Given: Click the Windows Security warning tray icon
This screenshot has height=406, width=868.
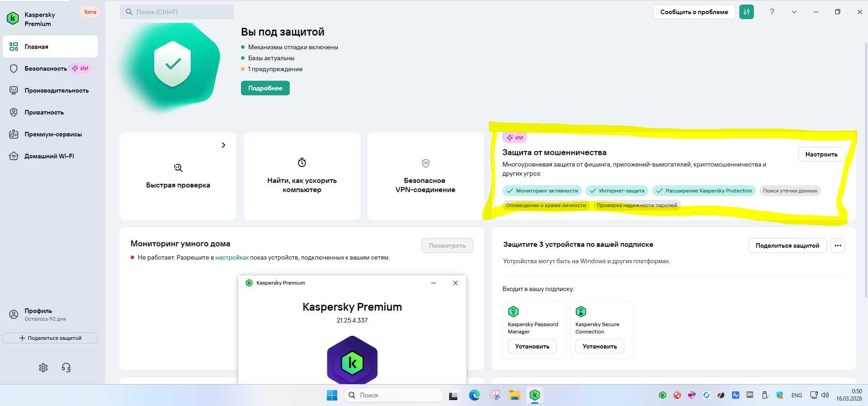Looking at the screenshot, I should coord(779,395).
